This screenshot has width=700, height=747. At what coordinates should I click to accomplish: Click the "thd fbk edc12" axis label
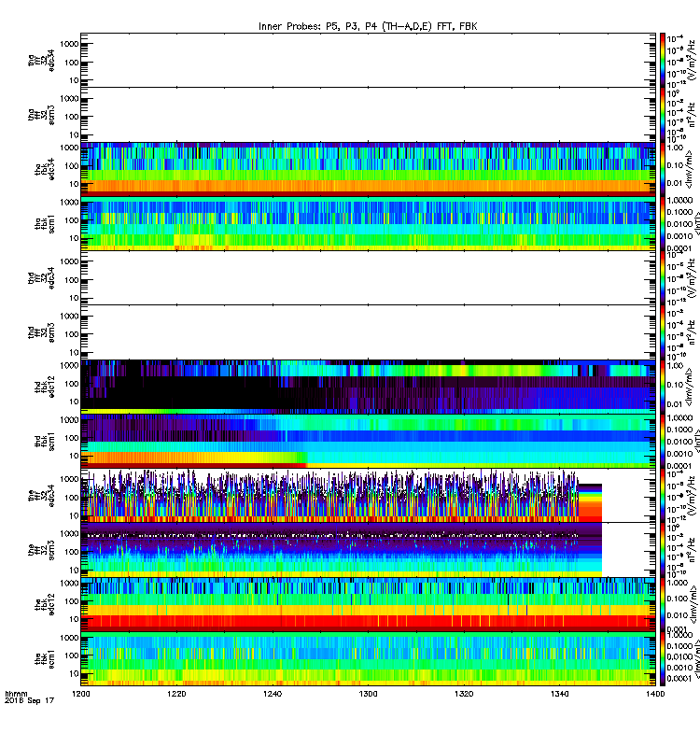point(44,387)
